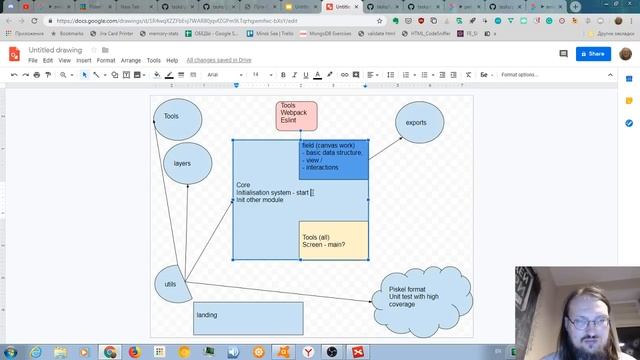640x360 pixels.
Task: Open Tasks in the side panel
Action: [629, 123]
